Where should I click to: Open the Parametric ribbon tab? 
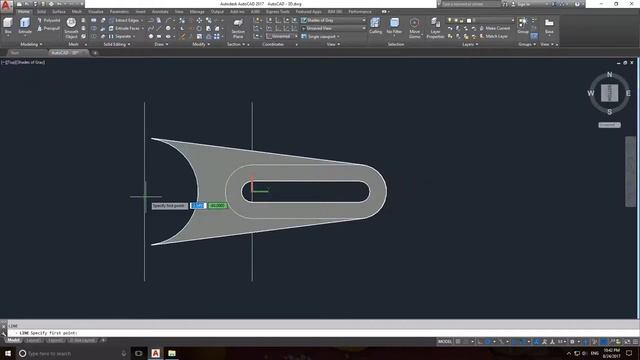click(119, 11)
